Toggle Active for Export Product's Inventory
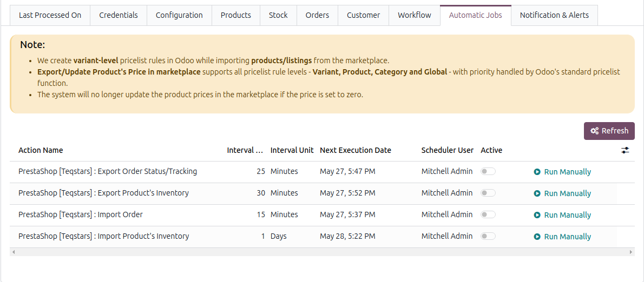The height and width of the screenshot is (282, 644). coord(488,193)
